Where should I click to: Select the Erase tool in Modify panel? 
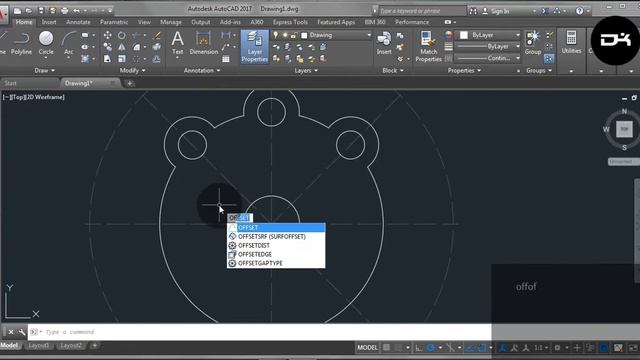pos(157,36)
